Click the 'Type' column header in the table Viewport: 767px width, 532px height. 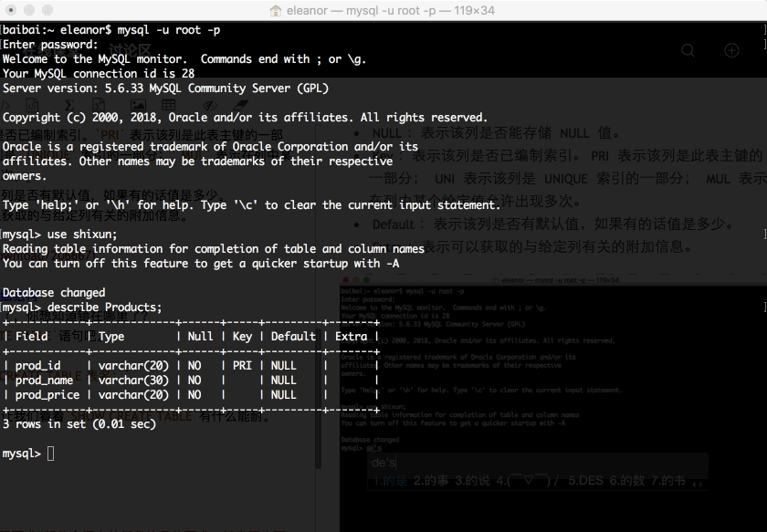click(111, 337)
